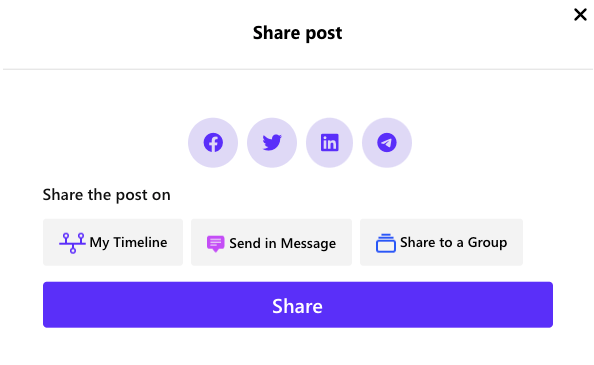Open Facebook sharing from the first round button

click(x=213, y=143)
